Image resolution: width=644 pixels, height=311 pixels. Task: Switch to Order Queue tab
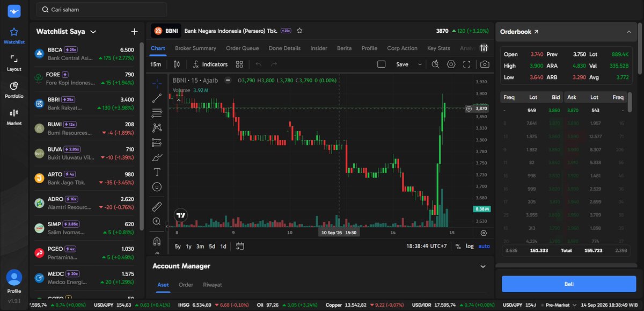pos(242,48)
